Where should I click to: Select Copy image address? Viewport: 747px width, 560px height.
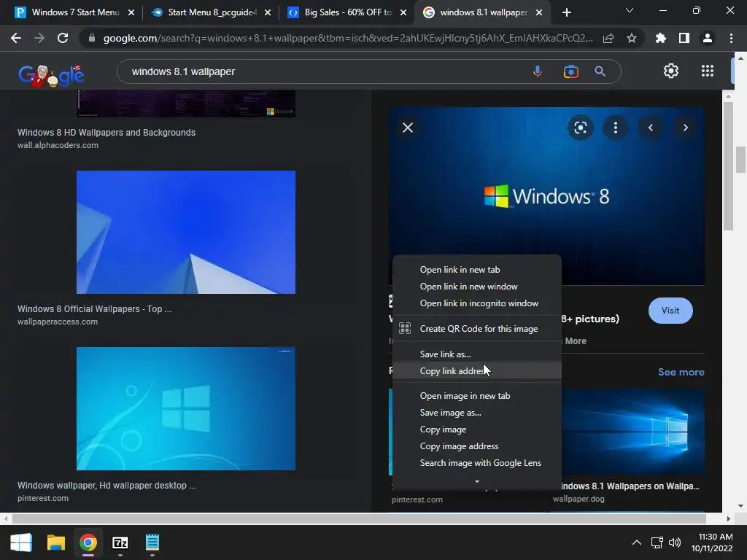pos(477,446)
